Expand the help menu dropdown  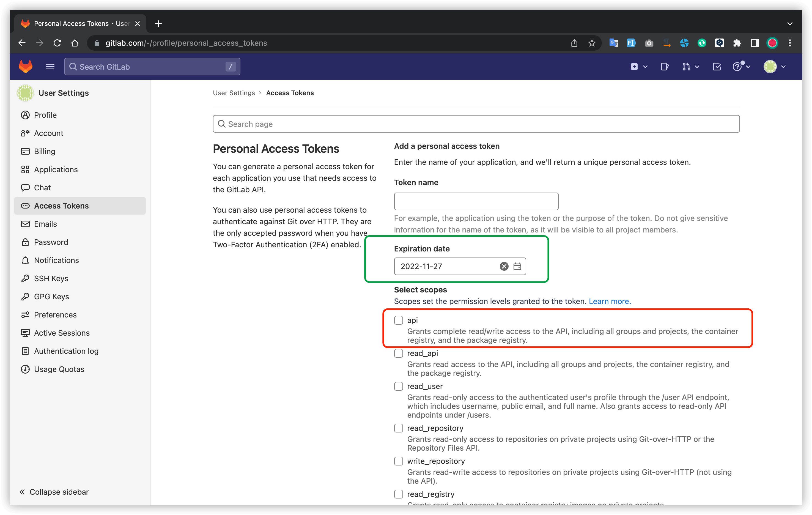click(741, 67)
